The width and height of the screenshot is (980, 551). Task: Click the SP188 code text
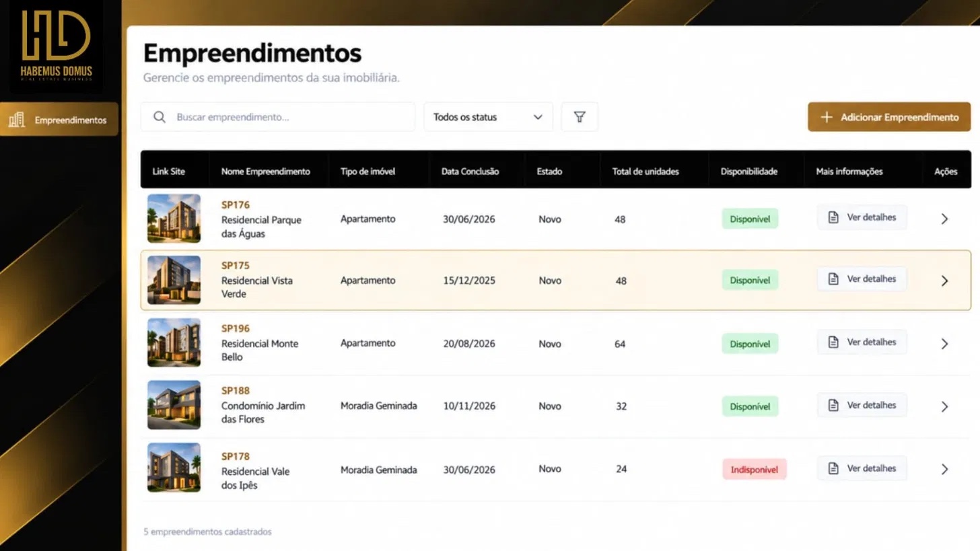click(x=236, y=390)
